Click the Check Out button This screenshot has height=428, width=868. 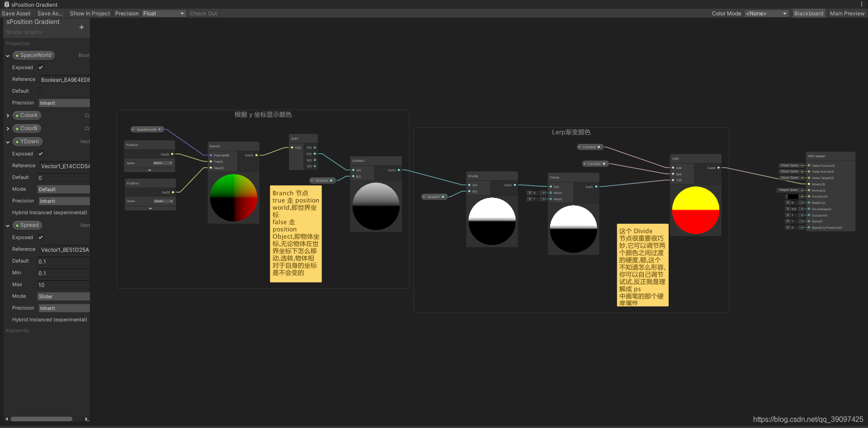203,14
